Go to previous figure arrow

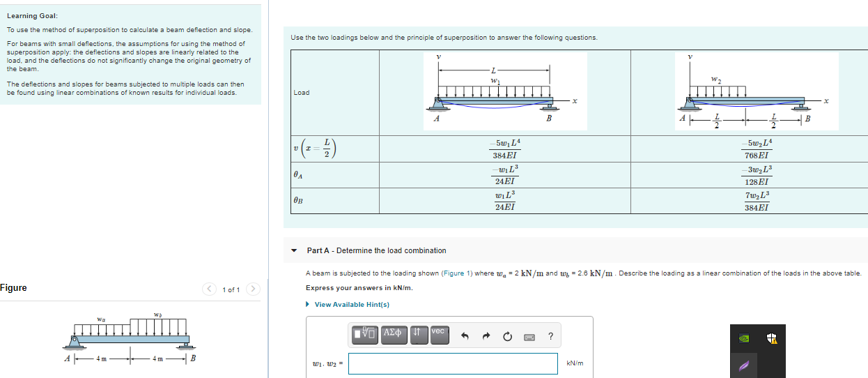(x=208, y=289)
